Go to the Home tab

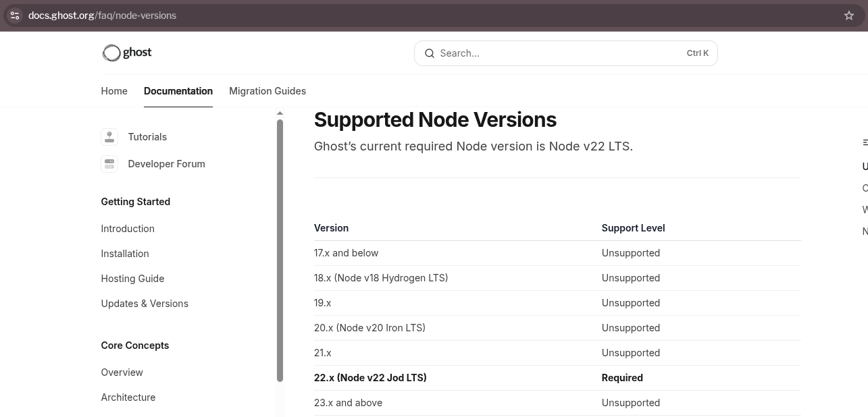tap(114, 91)
